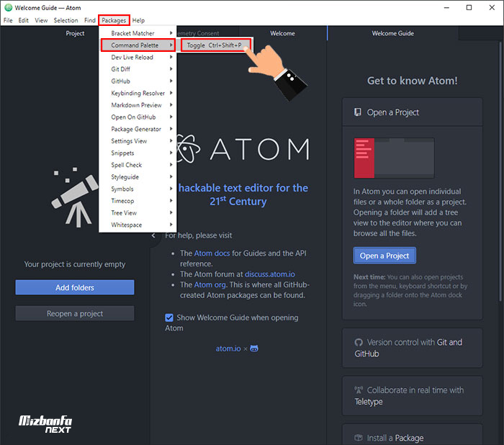Collapse the Open a Project section header
This screenshot has width=504, height=445.
click(x=413, y=112)
